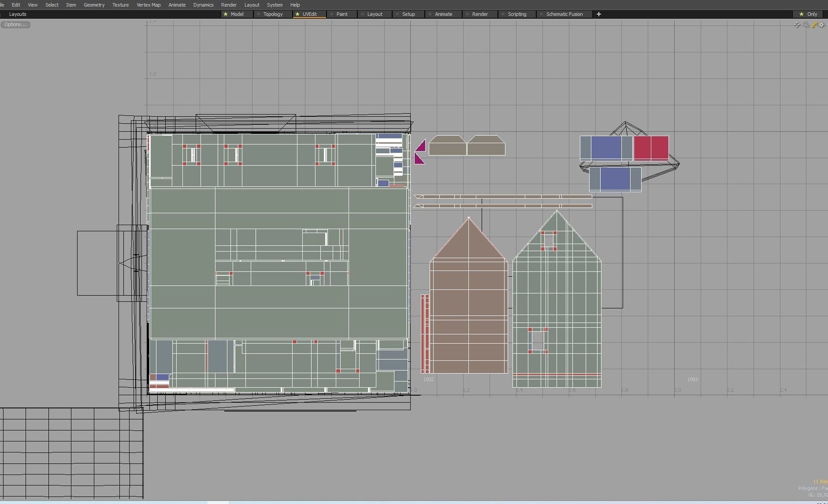828x504 pixels.
Task: Click the Only button
Action: click(x=812, y=14)
